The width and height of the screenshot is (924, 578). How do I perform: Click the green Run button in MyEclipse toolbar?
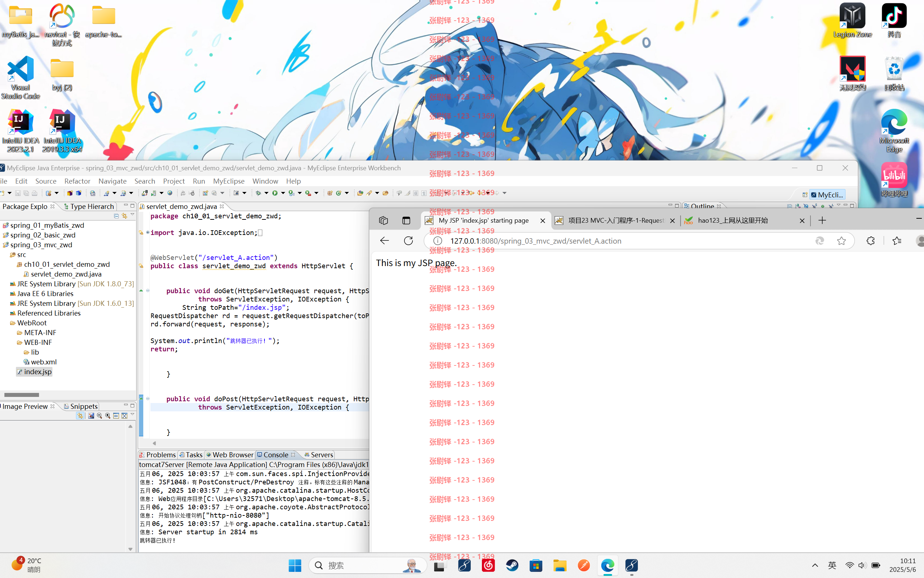coord(275,193)
